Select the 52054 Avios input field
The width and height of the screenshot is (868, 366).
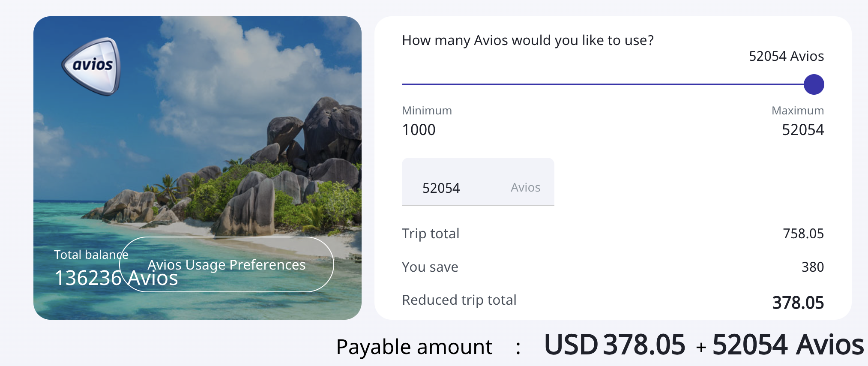(x=441, y=187)
